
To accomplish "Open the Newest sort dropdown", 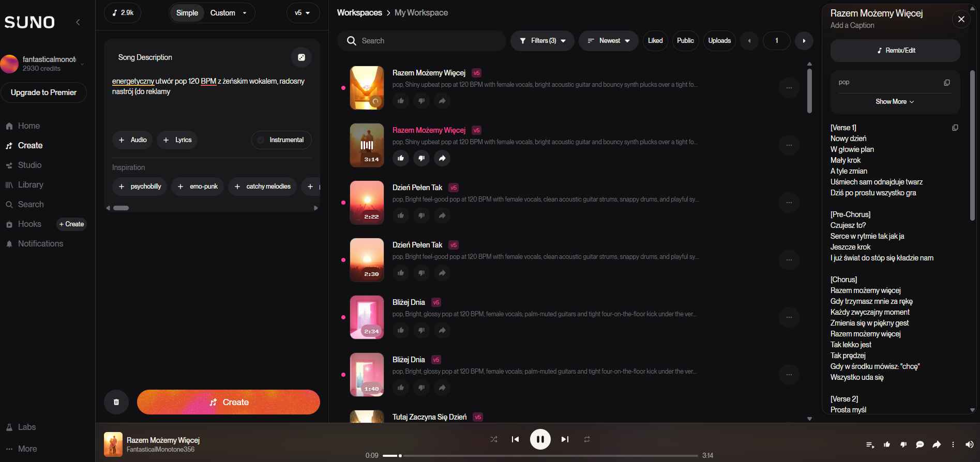I will (609, 41).
